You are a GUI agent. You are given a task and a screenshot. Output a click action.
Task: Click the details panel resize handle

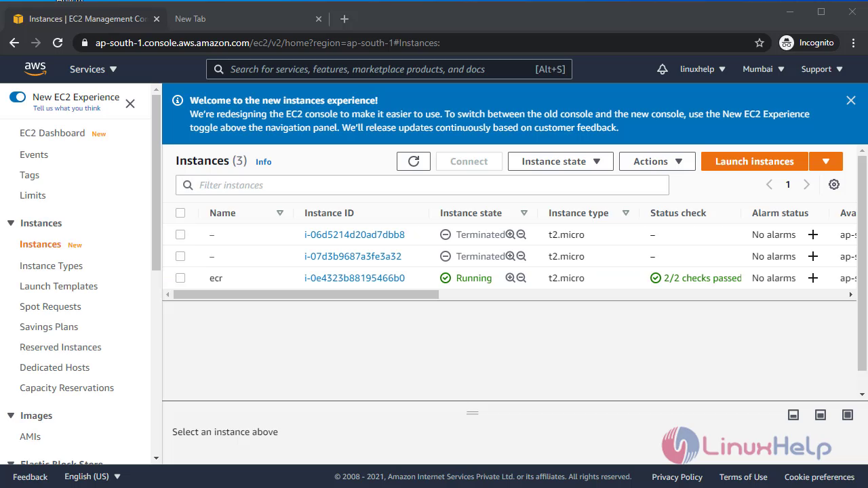[473, 413]
